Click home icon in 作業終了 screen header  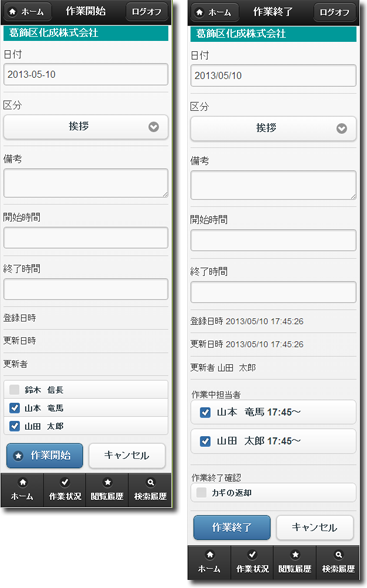(x=199, y=13)
